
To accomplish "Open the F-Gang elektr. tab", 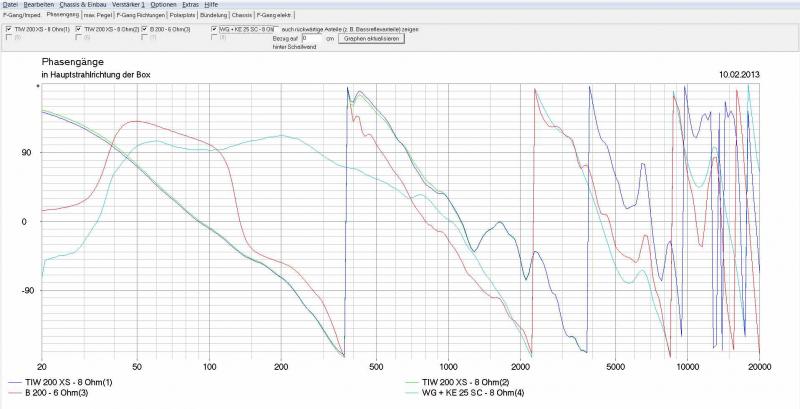I will coord(275,16).
